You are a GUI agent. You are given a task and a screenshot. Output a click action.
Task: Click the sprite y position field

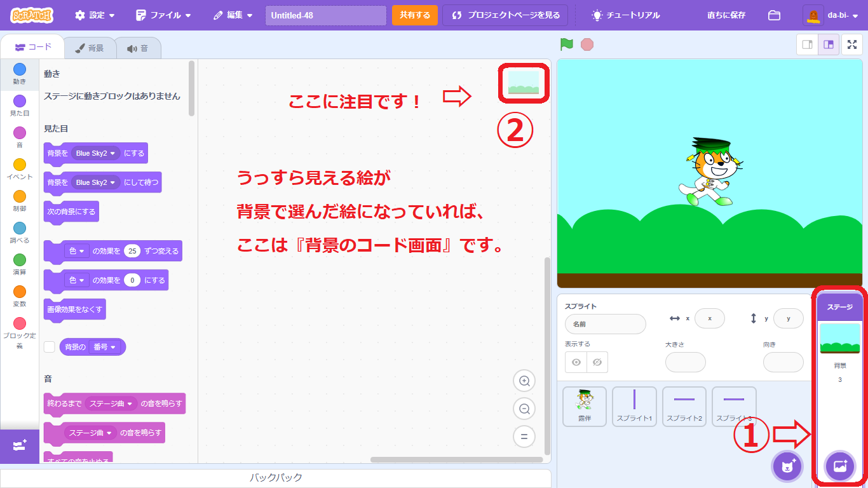pyautogui.click(x=789, y=318)
